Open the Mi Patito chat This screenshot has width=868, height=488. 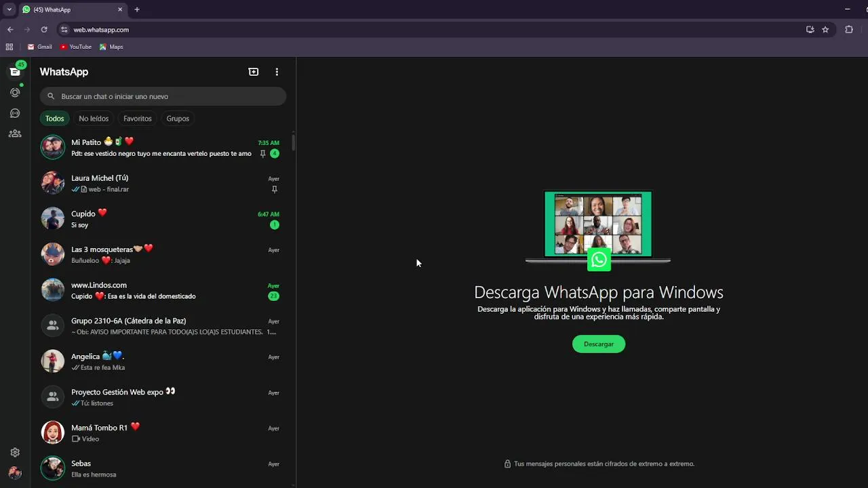click(x=161, y=147)
